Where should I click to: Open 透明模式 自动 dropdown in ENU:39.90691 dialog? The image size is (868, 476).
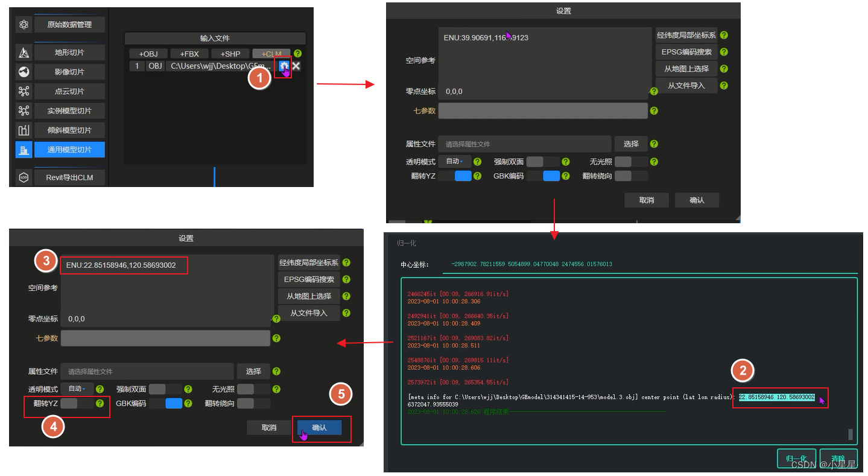(455, 162)
